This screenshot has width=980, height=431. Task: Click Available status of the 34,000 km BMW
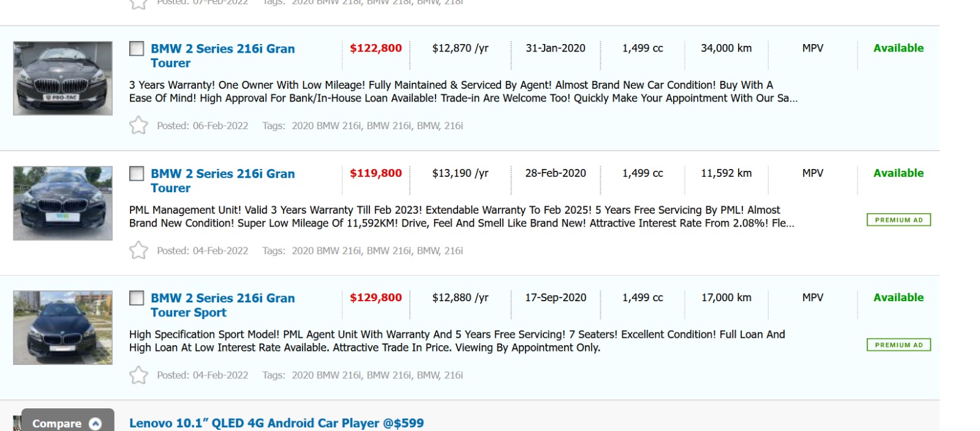(x=898, y=48)
